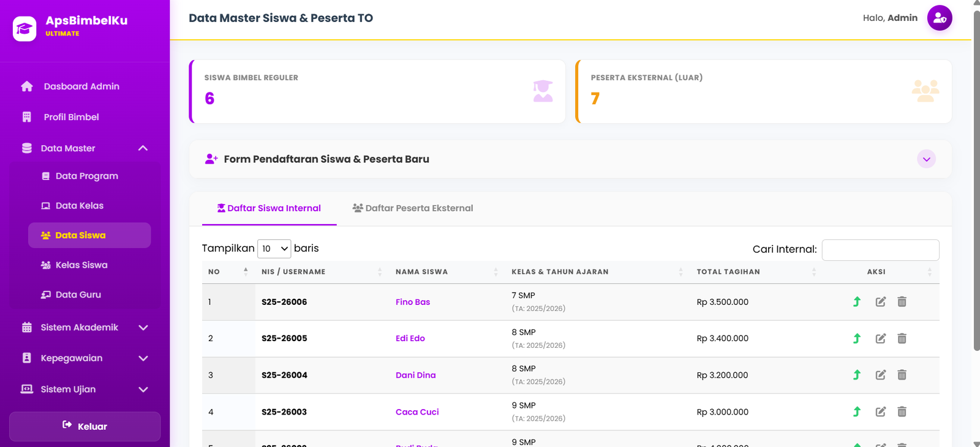Select Data Siswa submenu item
980x447 pixels.
point(89,235)
